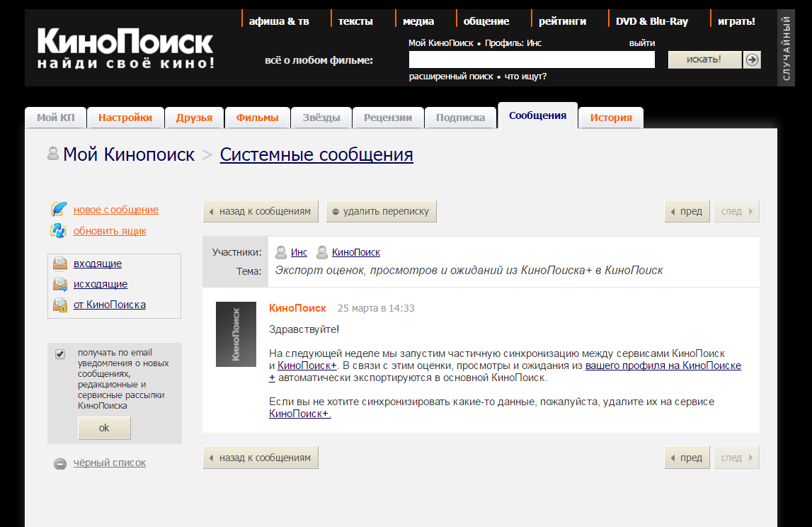812x527 pixels.
Task: Switch to the Рецензии tab
Action: (388, 118)
